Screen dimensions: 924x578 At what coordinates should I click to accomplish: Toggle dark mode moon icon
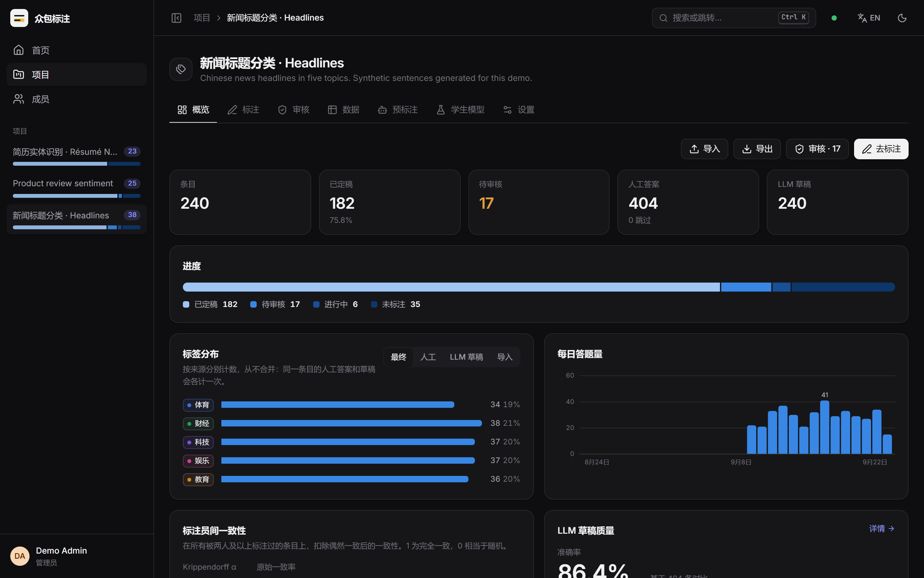902,18
